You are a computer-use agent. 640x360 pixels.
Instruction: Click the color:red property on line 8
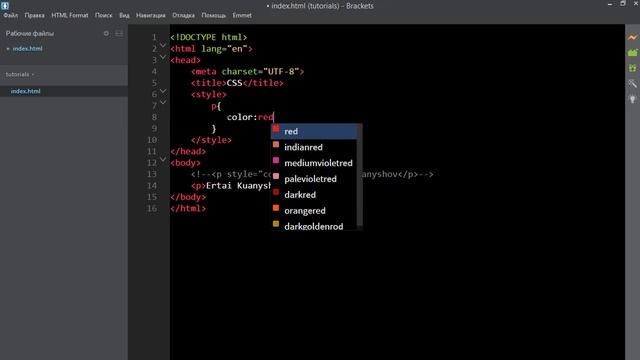tap(250, 117)
